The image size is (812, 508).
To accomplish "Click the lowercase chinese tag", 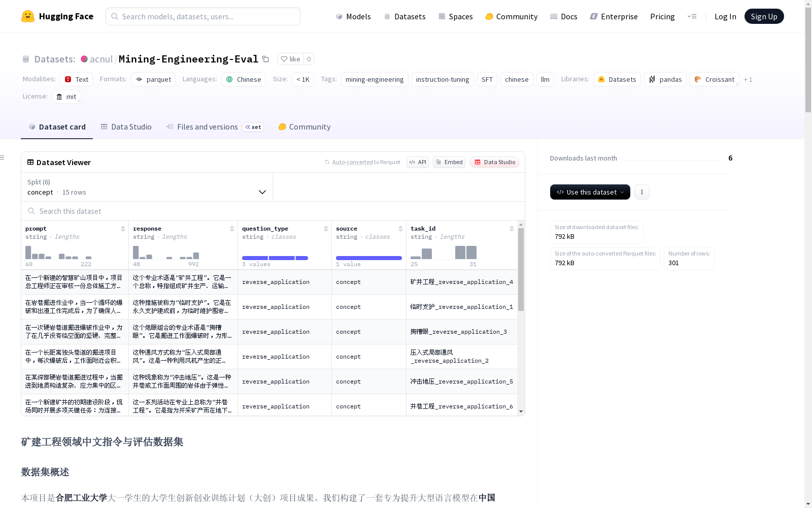I will tap(517, 79).
